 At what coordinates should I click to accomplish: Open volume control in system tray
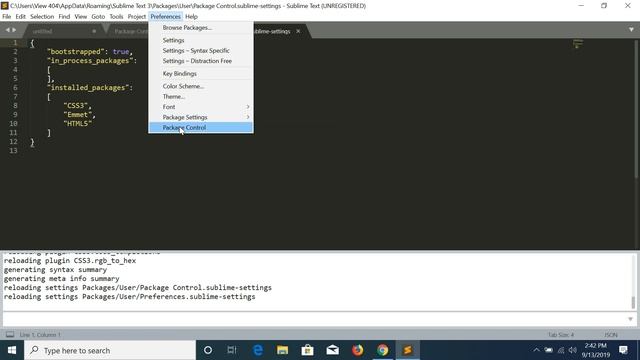[x=573, y=350]
